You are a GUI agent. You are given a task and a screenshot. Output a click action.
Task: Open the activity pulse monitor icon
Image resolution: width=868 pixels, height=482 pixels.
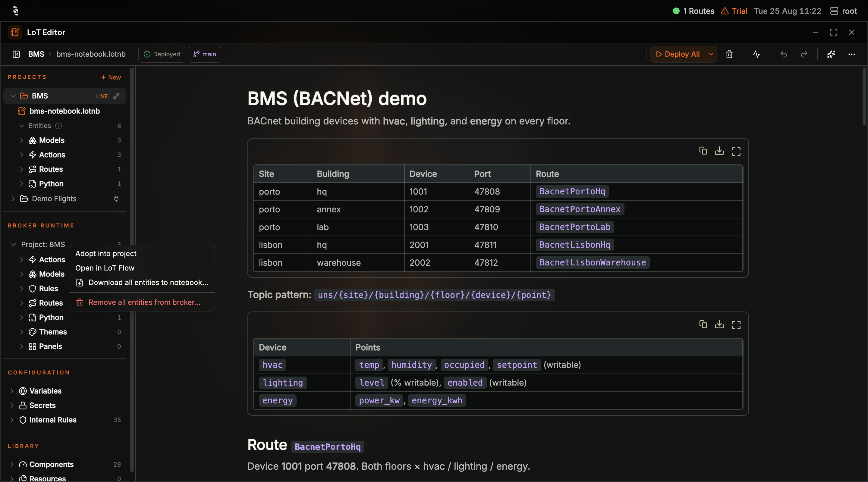tap(756, 54)
